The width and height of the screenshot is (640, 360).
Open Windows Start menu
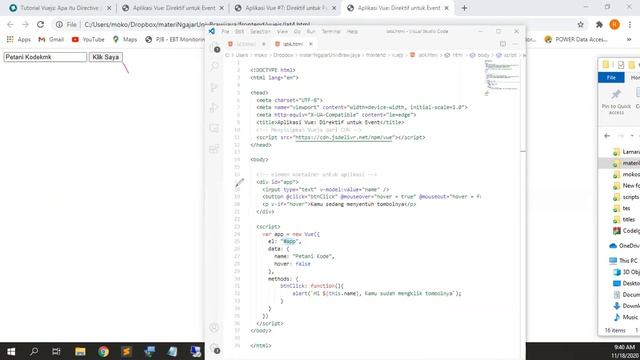pyautogui.click(x=11, y=351)
